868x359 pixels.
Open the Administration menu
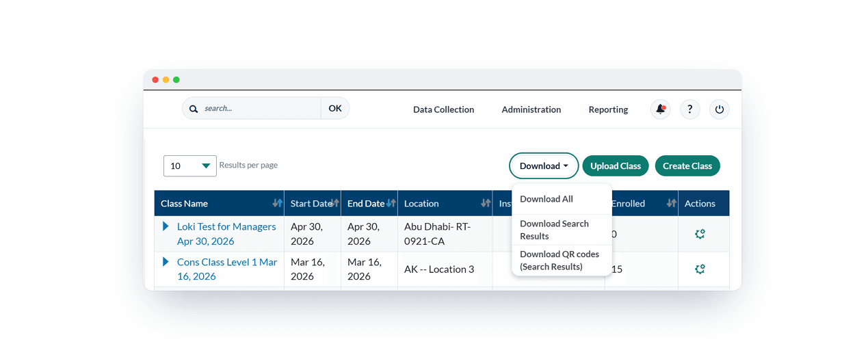coord(531,109)
